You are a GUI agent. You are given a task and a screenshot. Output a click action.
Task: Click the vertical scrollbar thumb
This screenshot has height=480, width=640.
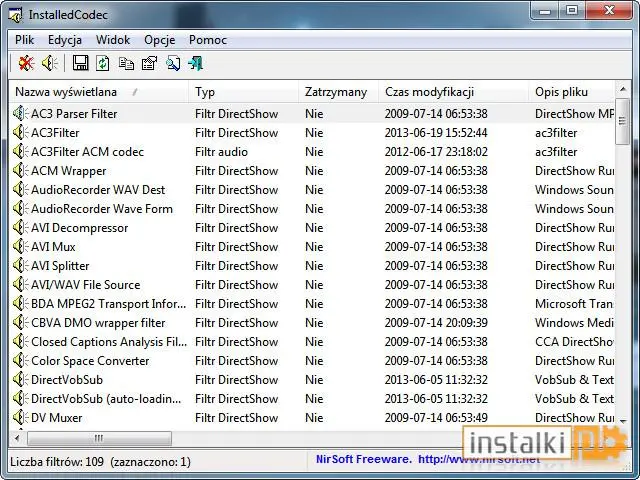tap(623, 121)
